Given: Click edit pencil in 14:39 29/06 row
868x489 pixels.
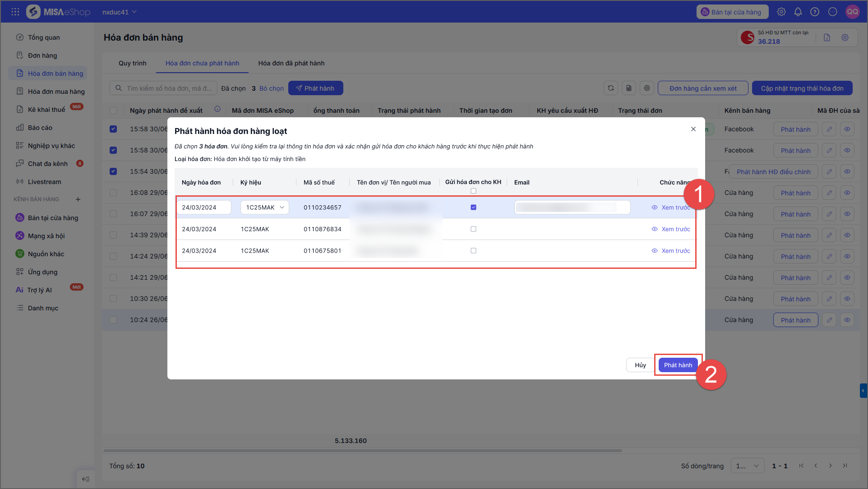Looking at the screenshot, I should tap(829, 235).
